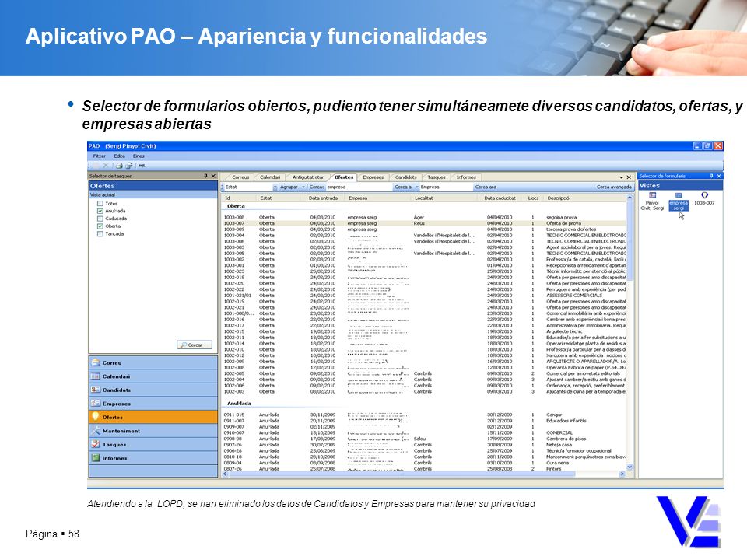The image size is (747, 560).
Task: Open the Manteniment section in the sidebar
Action: [153, 431]
